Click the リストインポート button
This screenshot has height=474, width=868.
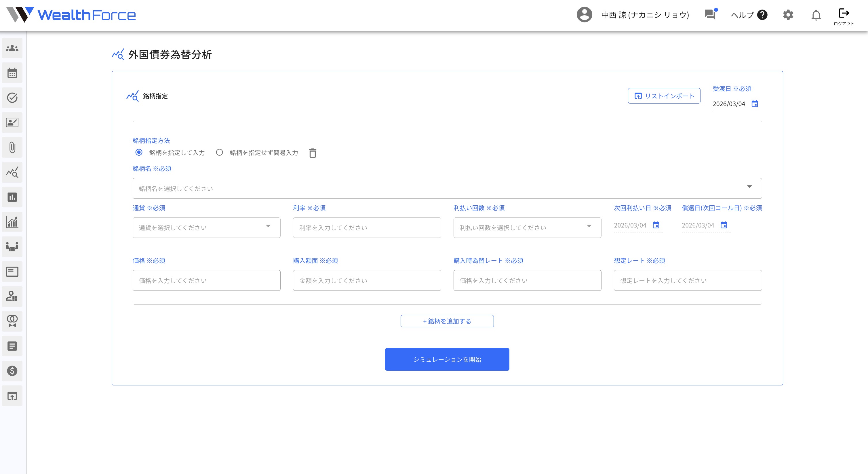coord(664,95)
